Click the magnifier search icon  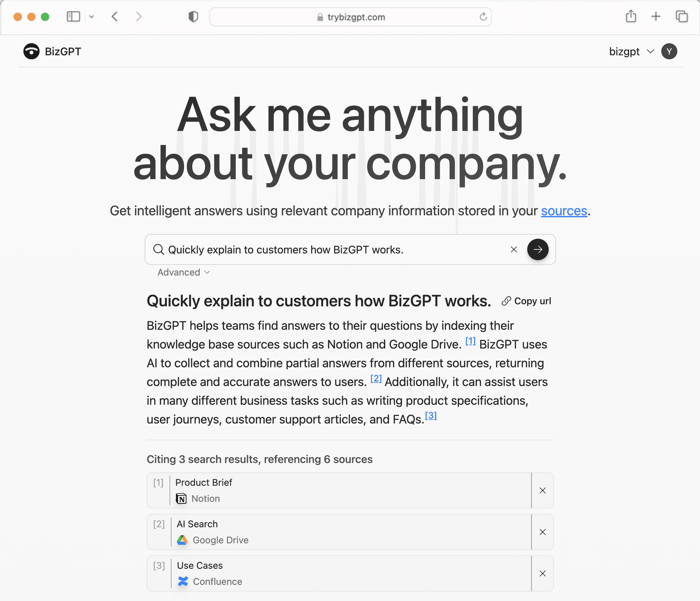[x=158, y=250]
